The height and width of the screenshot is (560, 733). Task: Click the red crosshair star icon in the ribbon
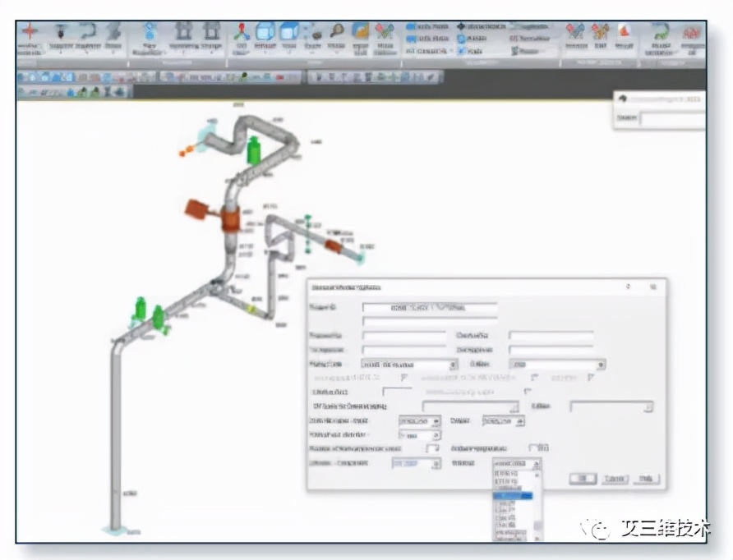[30, 31]
